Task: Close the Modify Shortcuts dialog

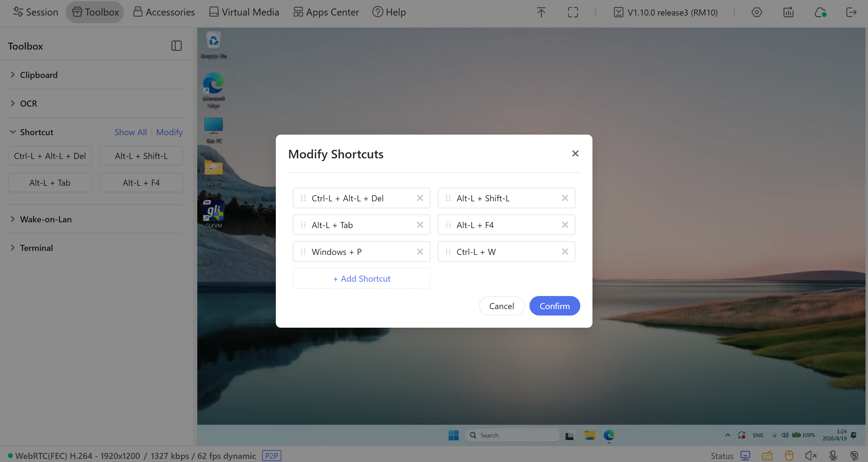Action: click(575, 154)
